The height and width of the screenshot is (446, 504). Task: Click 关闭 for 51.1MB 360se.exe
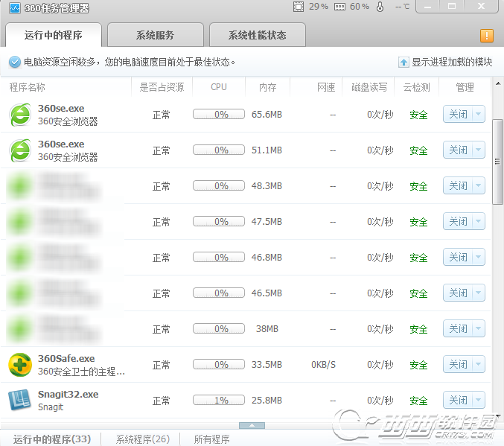tap(458, 150)
